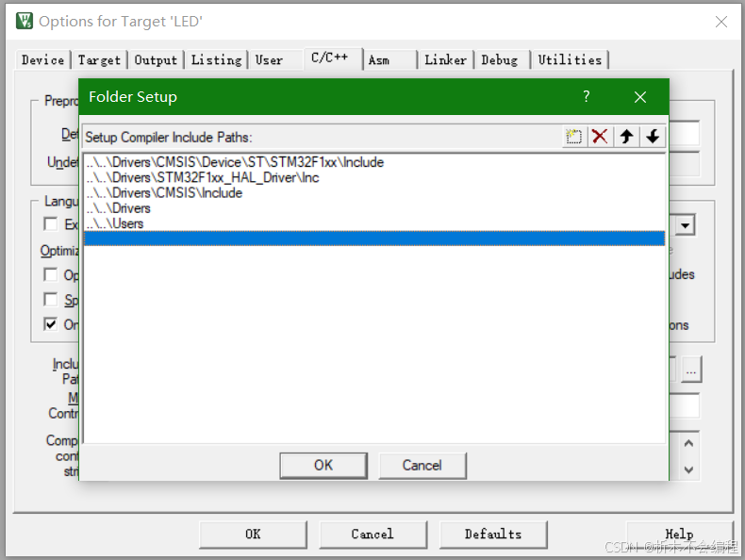Open the Linker tab
The image size is (745, 560).
[x=445, y=59]
